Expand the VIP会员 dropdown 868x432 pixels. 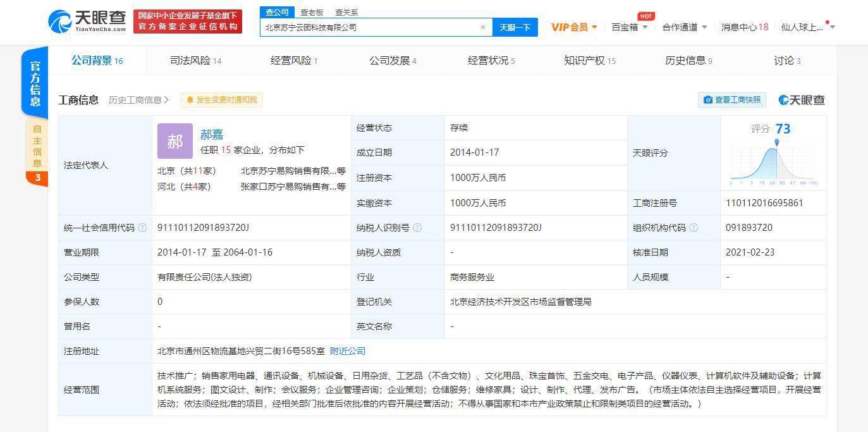click(574, 27)
